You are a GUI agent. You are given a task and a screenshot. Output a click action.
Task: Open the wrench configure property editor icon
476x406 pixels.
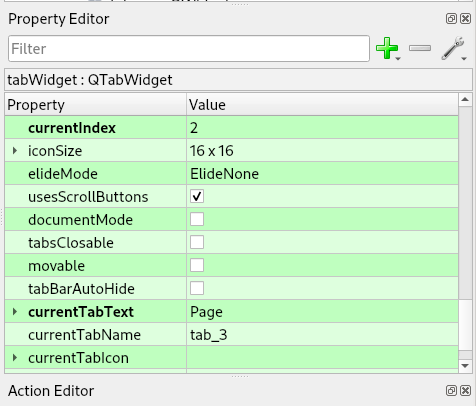tap(453, 48)
